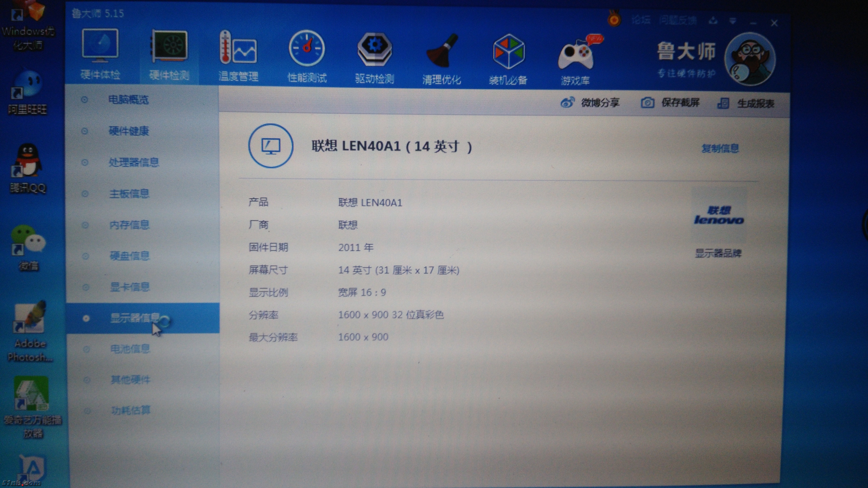This screenshot has width=868, height=488.
Task: Click aspect ratio value 宽屏 16 : 9
Action: [362, 292]
